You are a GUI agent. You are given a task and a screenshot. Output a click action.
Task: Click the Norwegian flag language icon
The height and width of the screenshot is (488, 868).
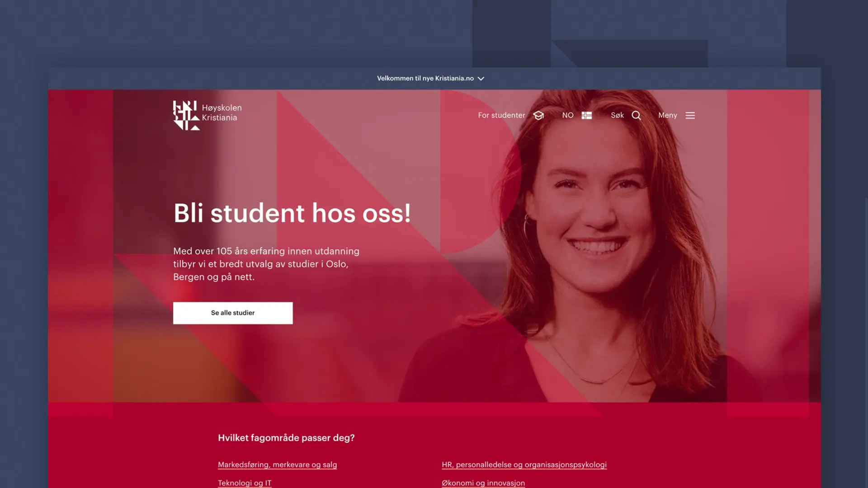[586, 116]
